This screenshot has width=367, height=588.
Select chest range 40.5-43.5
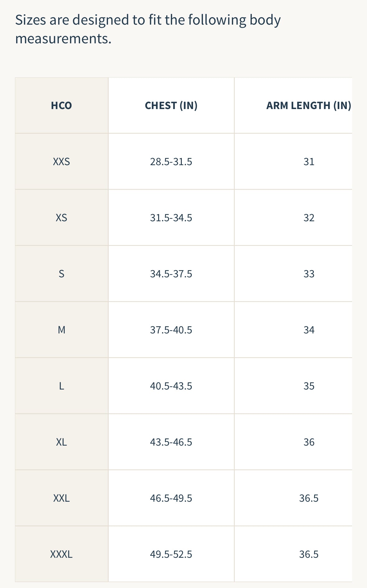click(171, 386)
